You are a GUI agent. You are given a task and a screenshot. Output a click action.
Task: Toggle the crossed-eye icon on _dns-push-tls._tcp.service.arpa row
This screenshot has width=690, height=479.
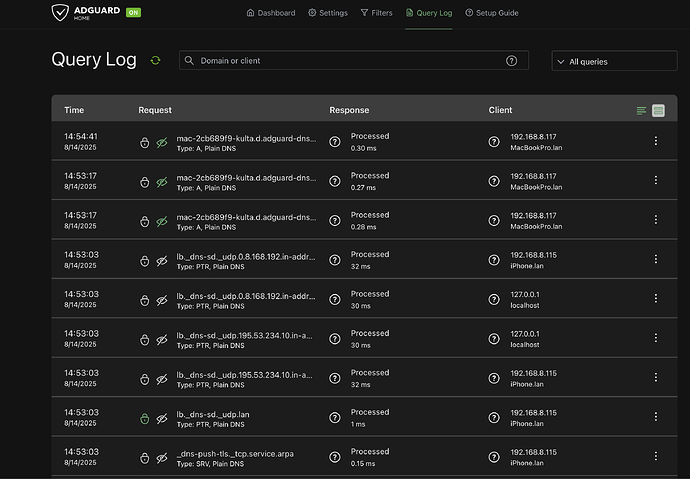[162, 457]
